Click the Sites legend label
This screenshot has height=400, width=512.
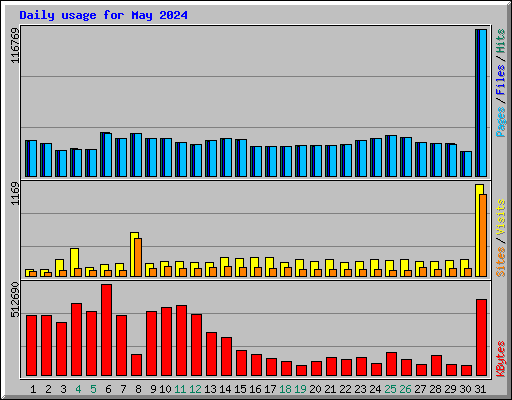[500, 262]
